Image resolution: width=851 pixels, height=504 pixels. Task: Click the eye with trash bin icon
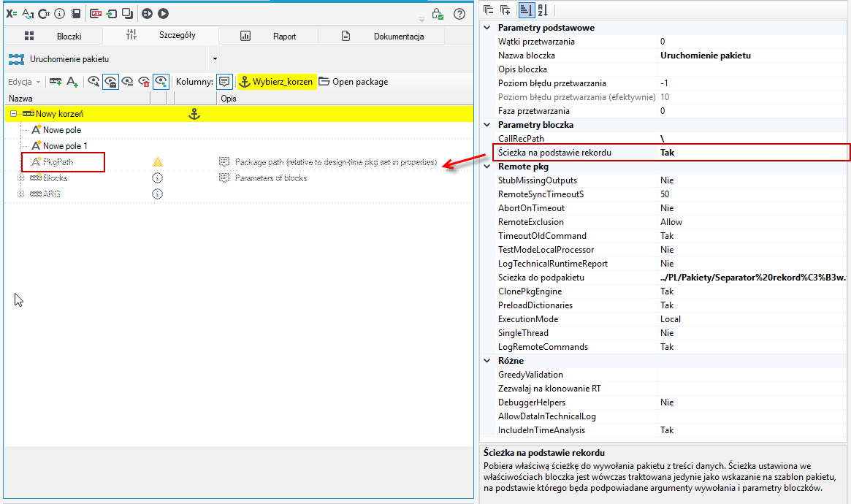click(144, 82)
